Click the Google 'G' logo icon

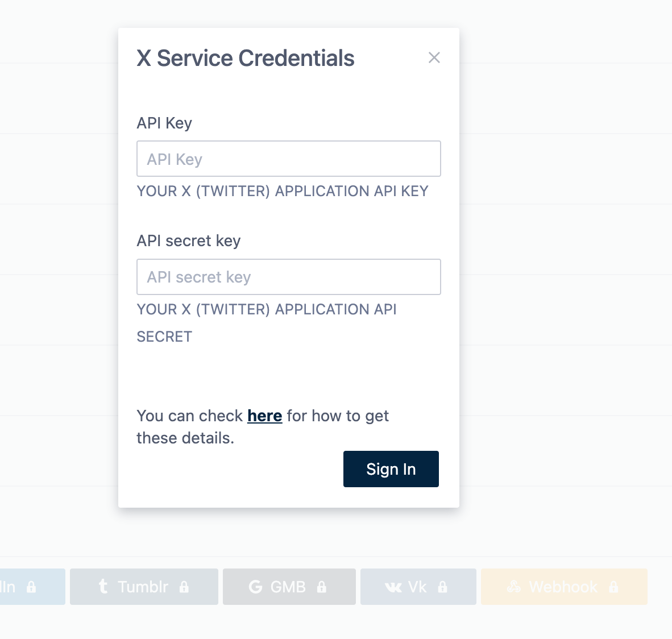[x=256, y=587]
